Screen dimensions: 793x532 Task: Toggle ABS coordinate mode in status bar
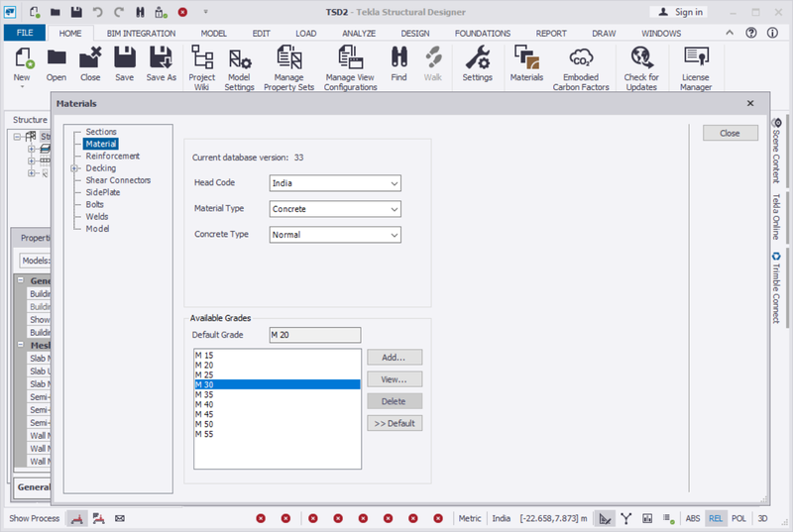[693, 518]
